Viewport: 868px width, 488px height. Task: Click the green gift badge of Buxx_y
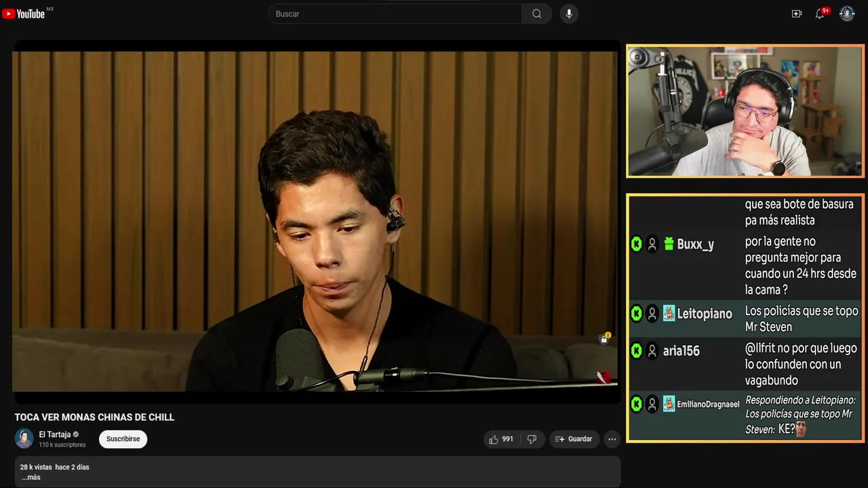pyautogui.click(x=669, y=244)
